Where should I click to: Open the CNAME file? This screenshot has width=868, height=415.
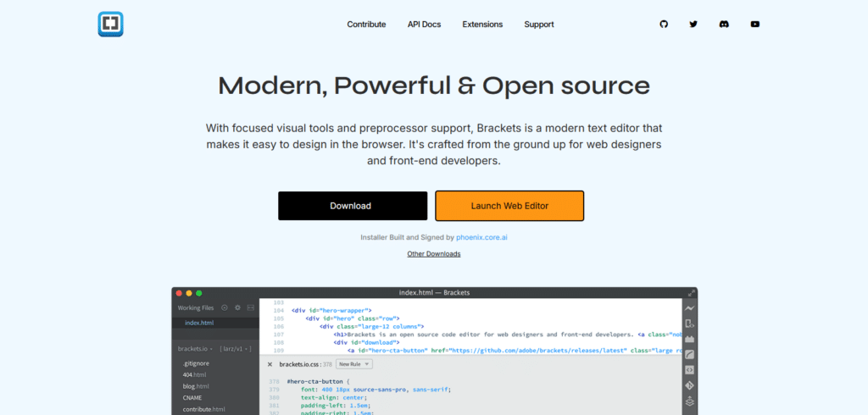[x=192, y=398]
